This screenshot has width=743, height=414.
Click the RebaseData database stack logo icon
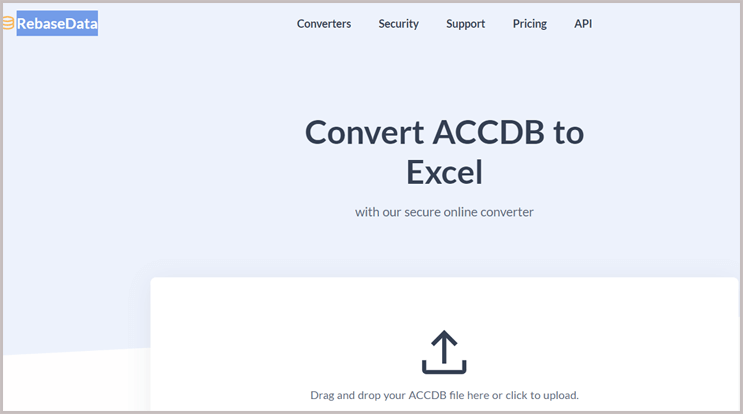9,23
